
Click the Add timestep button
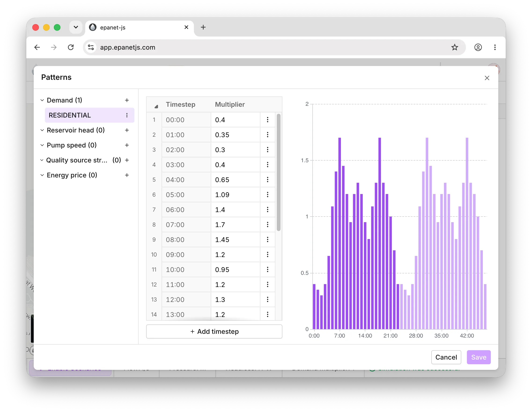214,331
